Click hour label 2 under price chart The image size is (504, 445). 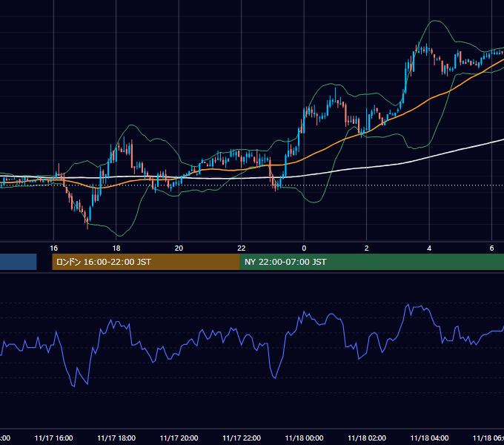(366, 248)
